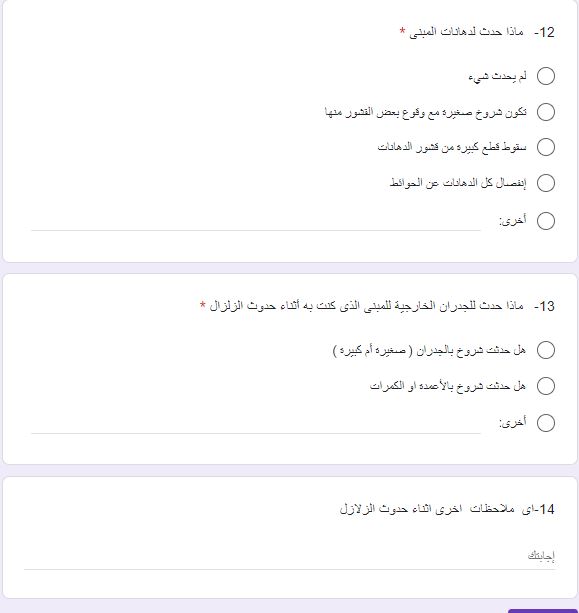The width and height of the screenshot is (579, 613).
Task: Click the label text 'هل حدثت شروخ بالجدران'
Action: pos(471,350)
